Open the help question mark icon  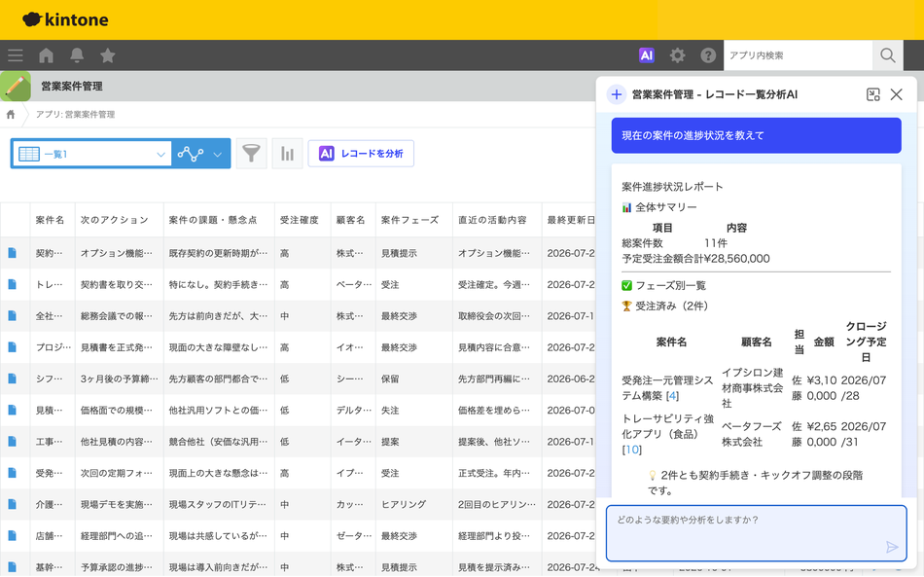(708, 55)
